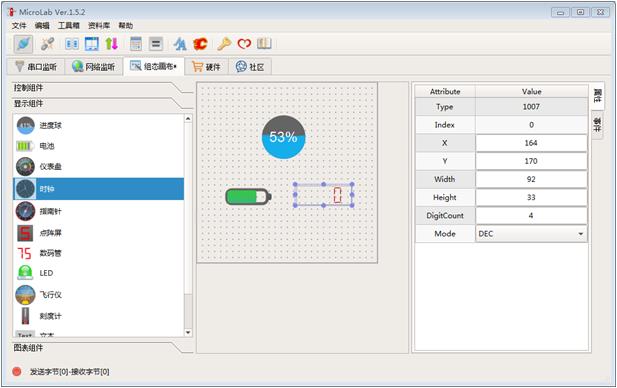
Task: Select the 时钟 clock component
Action: coord(98,189)
